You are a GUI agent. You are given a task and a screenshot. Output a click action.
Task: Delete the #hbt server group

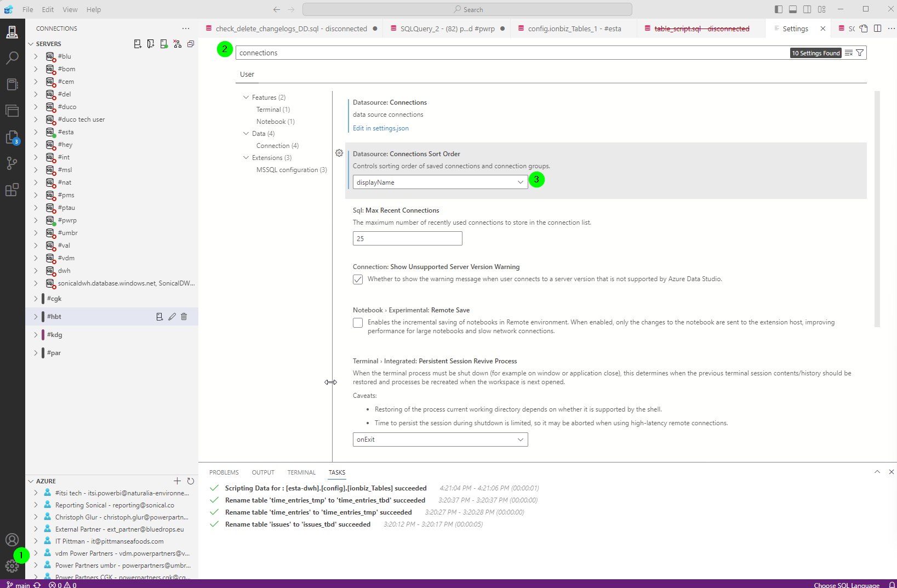[x=184, y=317]
